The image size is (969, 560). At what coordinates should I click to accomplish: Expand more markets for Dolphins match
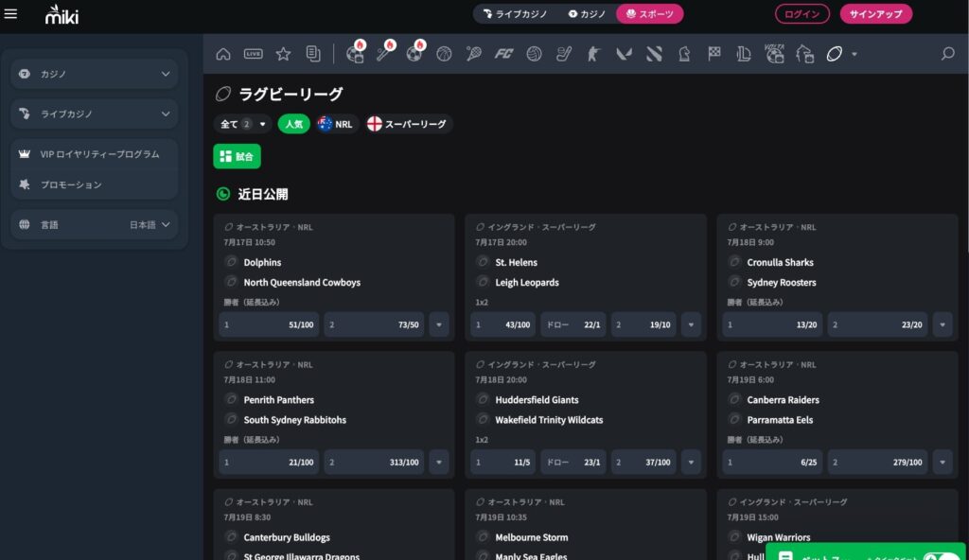point(439,324)
